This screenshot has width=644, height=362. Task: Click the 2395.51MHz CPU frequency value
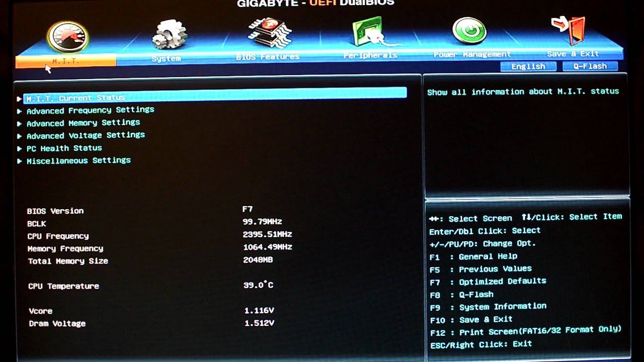268,234
